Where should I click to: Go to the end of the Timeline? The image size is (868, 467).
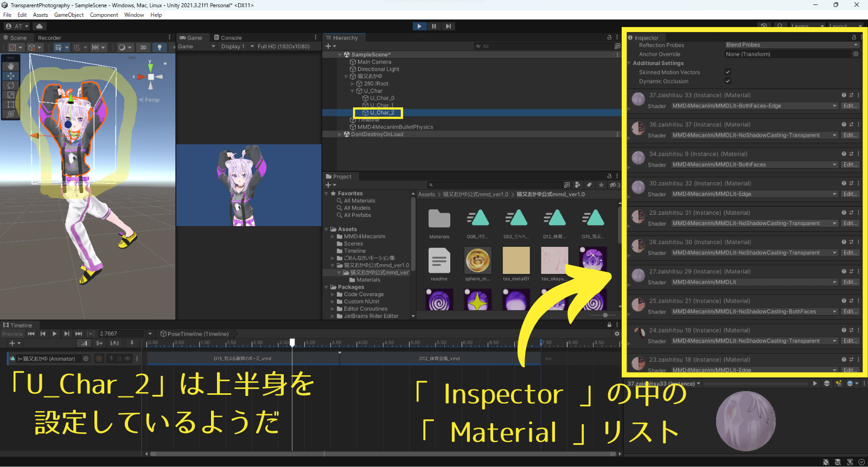79,334
